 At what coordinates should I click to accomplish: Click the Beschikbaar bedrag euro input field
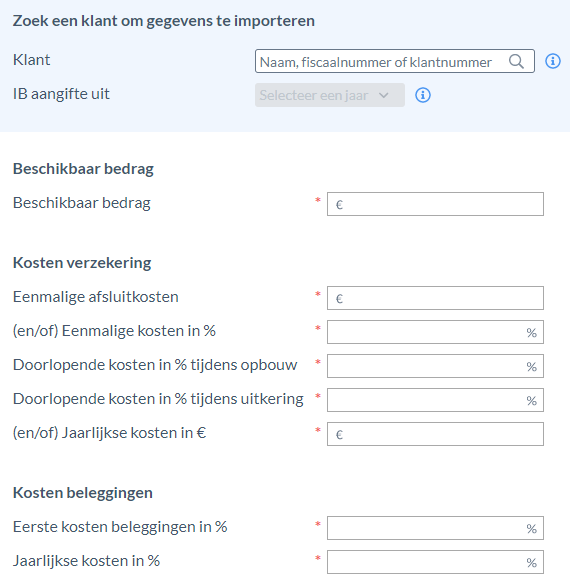435,204
